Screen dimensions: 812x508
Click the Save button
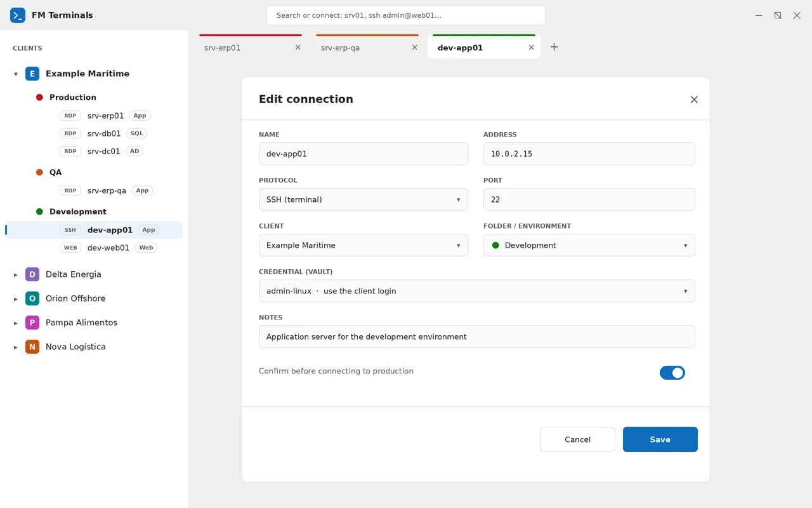click(x=660, y=439)
